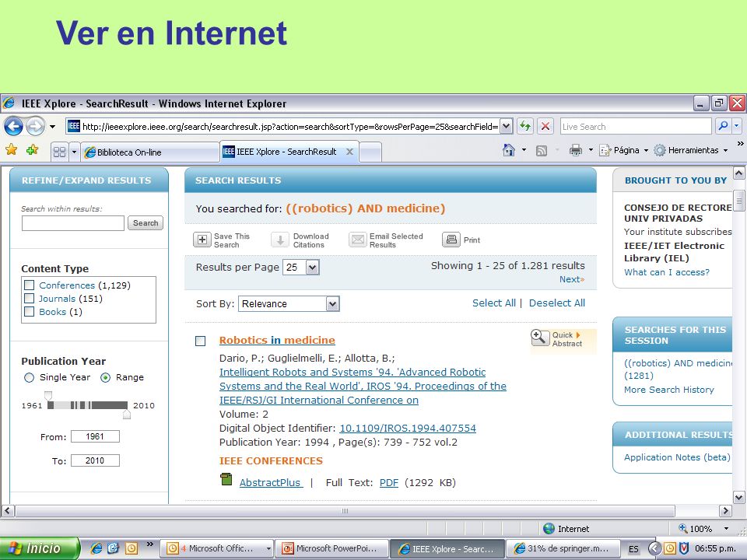747x560 pixels.
Task: Click the green AbstractPlus document icon
Action: pos(226,479)
